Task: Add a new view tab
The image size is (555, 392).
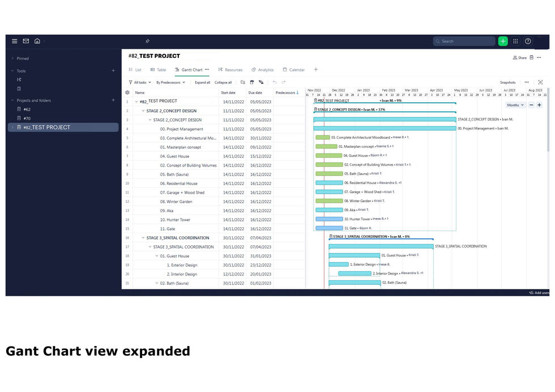Action: (x=316, y=70)
